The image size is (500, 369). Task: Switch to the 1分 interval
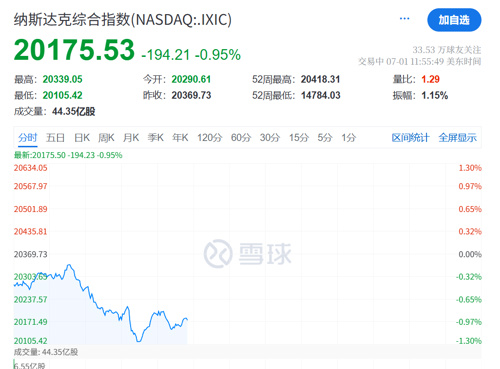pyautogui.click(x=349, y=137)
